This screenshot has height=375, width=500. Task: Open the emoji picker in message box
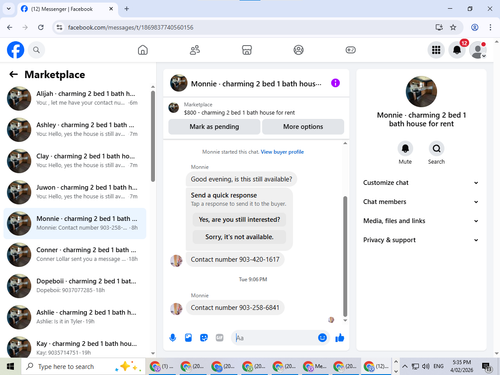point(322,338)
